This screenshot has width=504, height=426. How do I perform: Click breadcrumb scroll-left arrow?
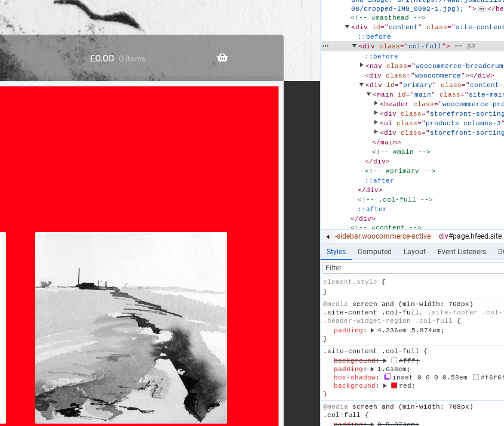327,237
